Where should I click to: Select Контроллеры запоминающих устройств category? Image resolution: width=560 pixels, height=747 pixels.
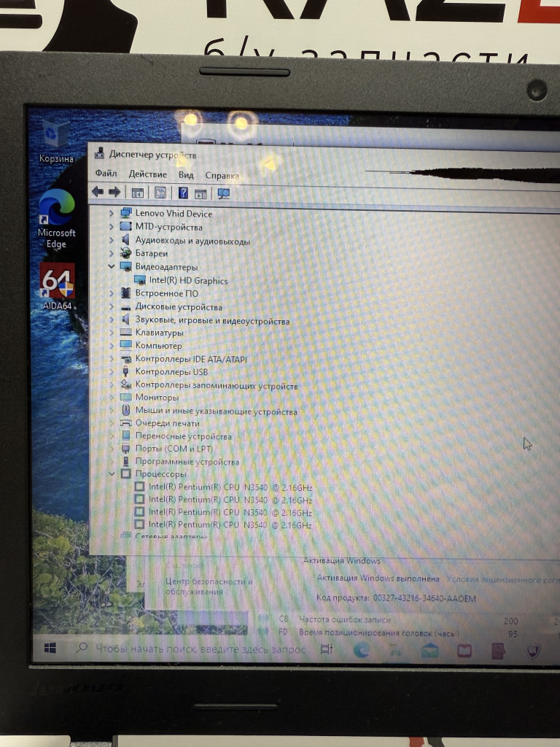(216, 385)
